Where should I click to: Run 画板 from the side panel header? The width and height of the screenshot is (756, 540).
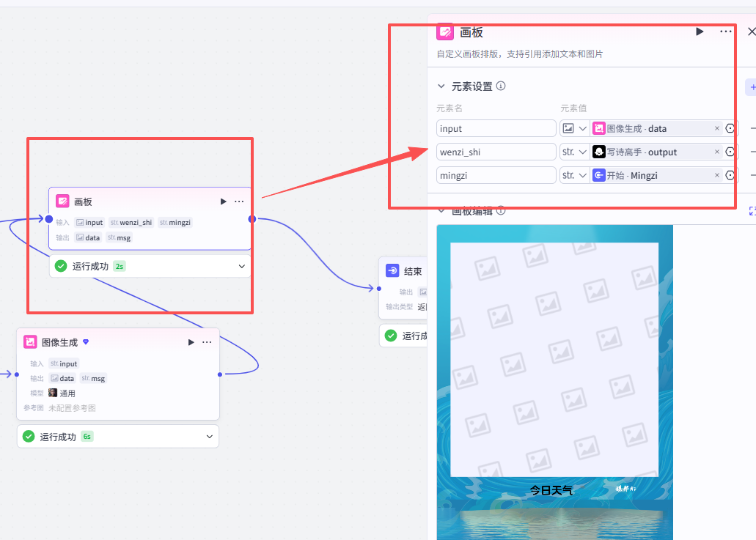[700, 32]
